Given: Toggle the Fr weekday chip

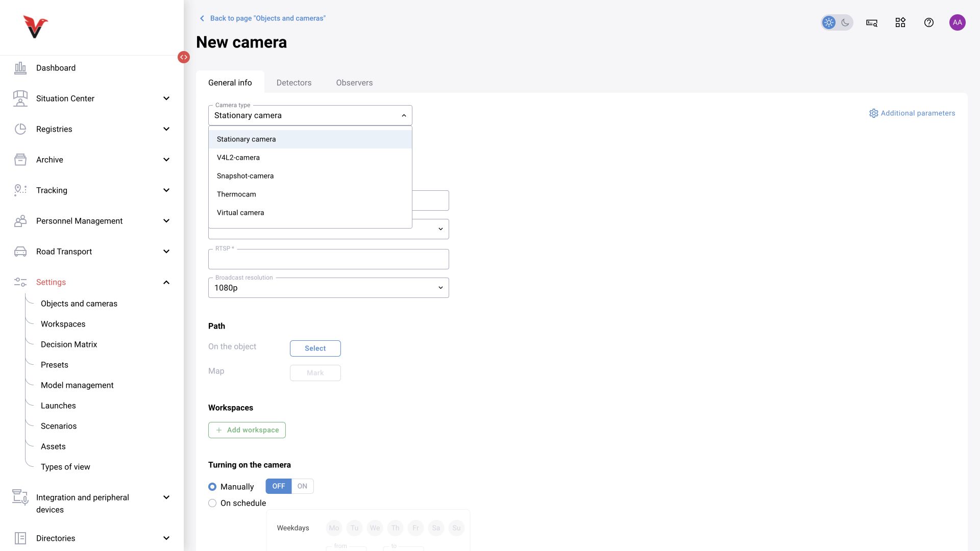Looking at the screenshot, I should (x=415, y=528).
